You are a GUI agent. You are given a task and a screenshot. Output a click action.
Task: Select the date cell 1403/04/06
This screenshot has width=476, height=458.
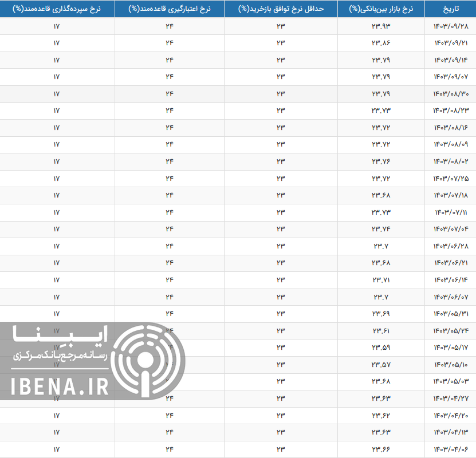[450, 449]
